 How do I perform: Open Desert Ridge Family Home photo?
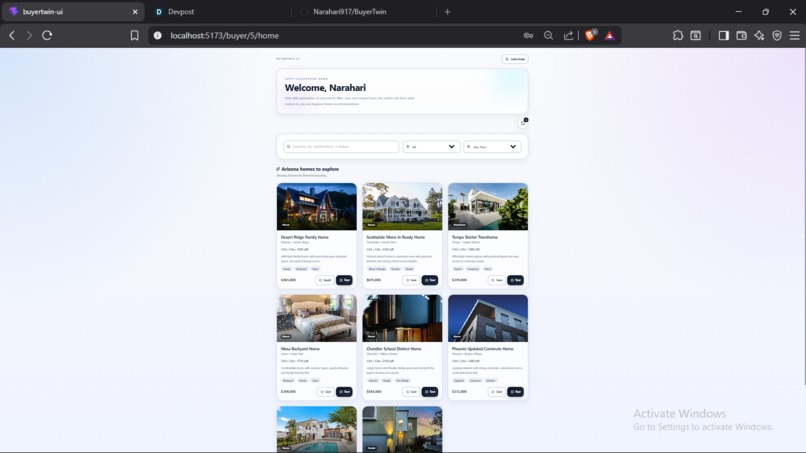[317, 207]
